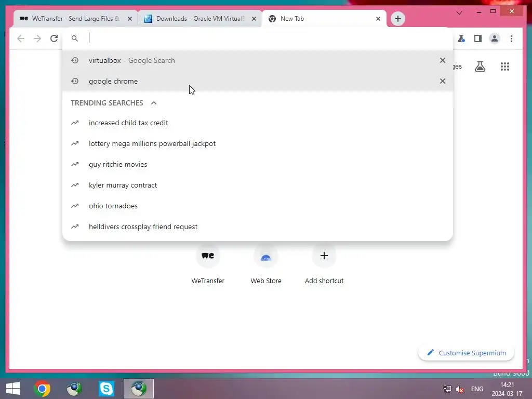Click the Add shortcut tile
The image size is (532, 399).
324,264
